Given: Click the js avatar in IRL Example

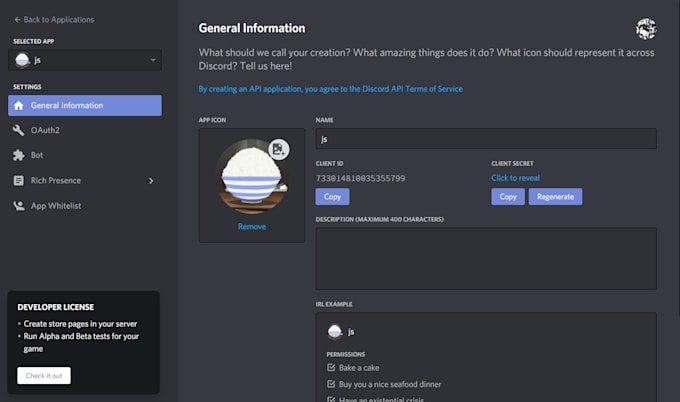Looking at the screenshot, I should tap(335, 332).
